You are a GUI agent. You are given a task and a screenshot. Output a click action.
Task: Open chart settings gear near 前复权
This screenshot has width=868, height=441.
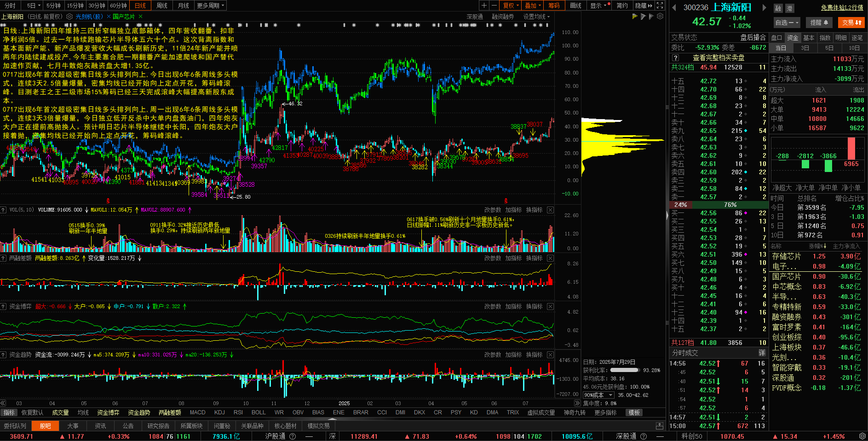click(69, 17)
